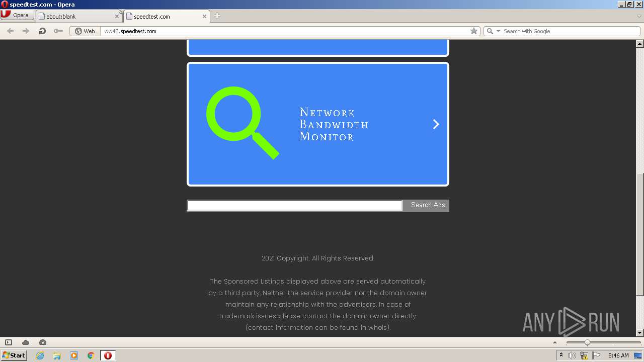The height and width of the screenshot is (362, 644).
Task: Bookmark page with star icon
Action: [x=474, y=31]
